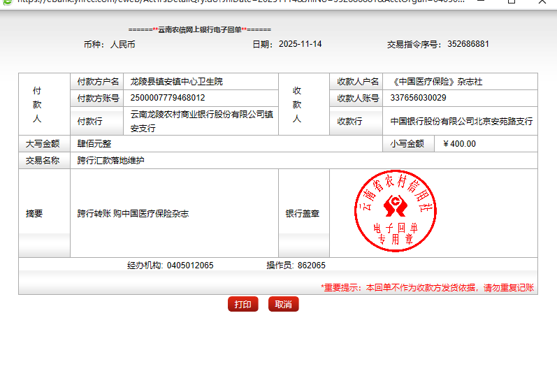Click the date 2025-11-14 text
The image size is (557, 392).
[300, 44]
